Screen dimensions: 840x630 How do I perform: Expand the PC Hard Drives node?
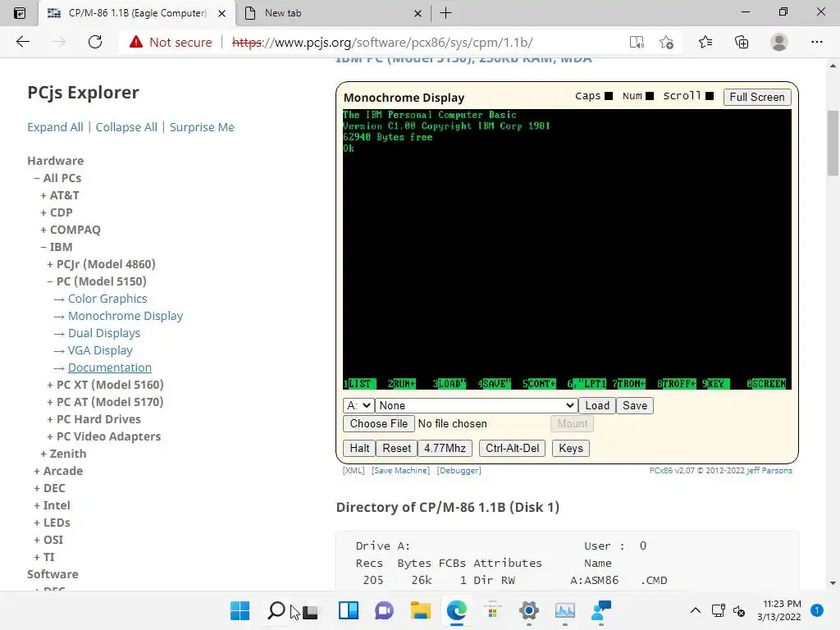tap(94, 419)
